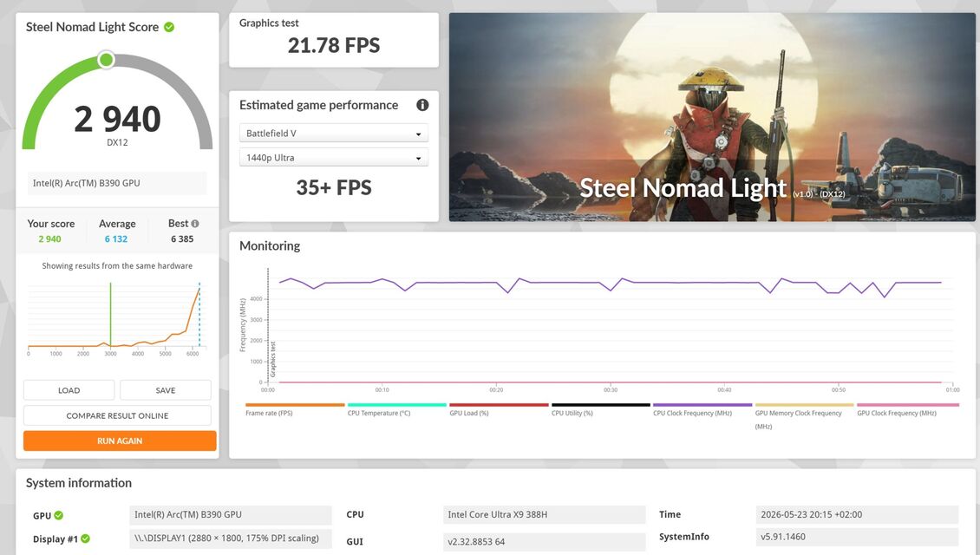Open the Battlefield V game dropdown
This screenshot has height=555, width=980.
coord(334,134)
